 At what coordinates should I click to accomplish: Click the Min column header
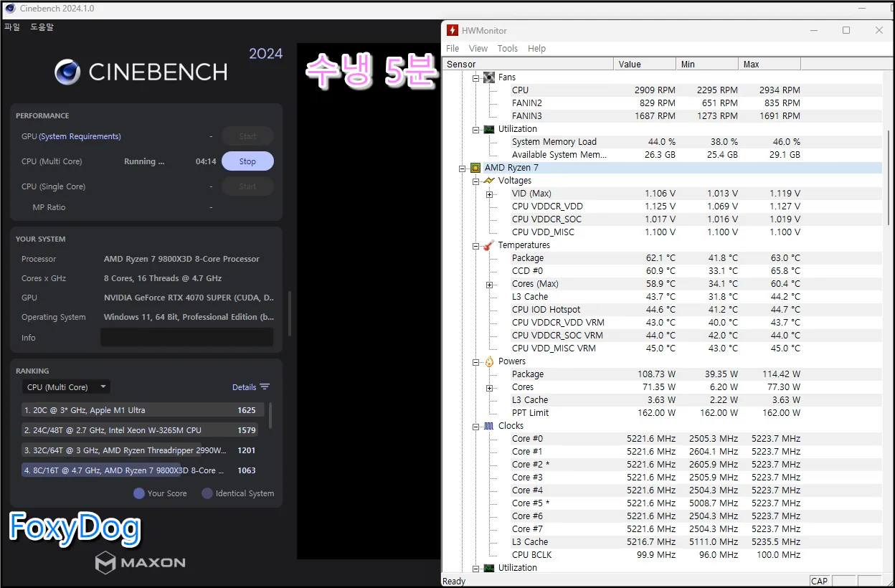click(x=707, y=64)
